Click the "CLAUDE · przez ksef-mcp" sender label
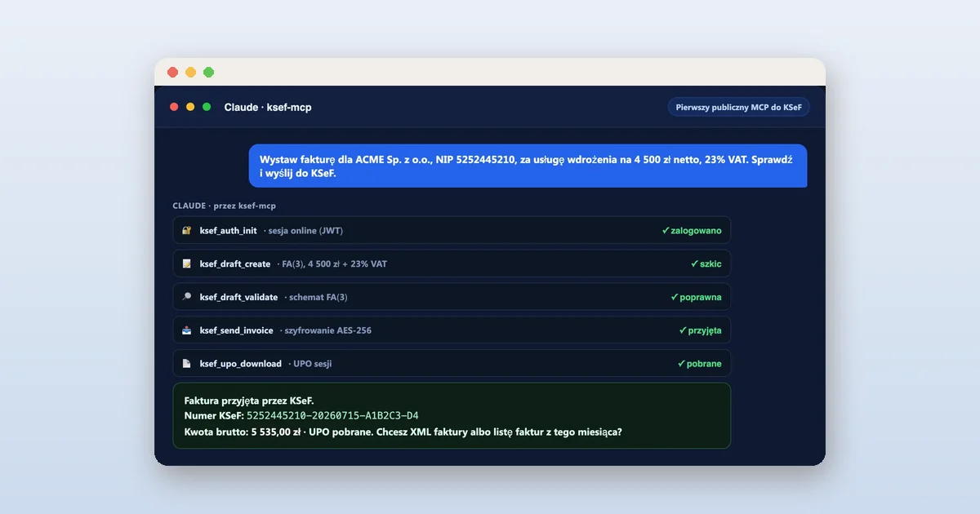980x514 pixels. point(225,206)
